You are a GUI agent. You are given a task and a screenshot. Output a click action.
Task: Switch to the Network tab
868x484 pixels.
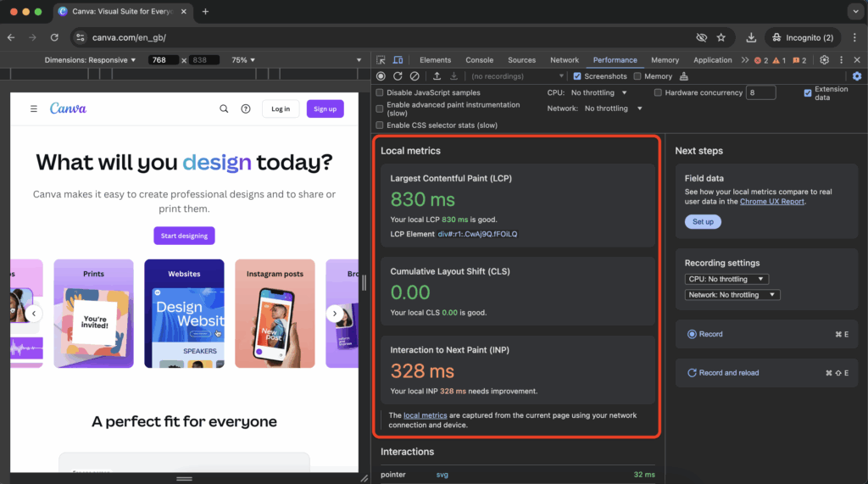[x=564, y=60]
